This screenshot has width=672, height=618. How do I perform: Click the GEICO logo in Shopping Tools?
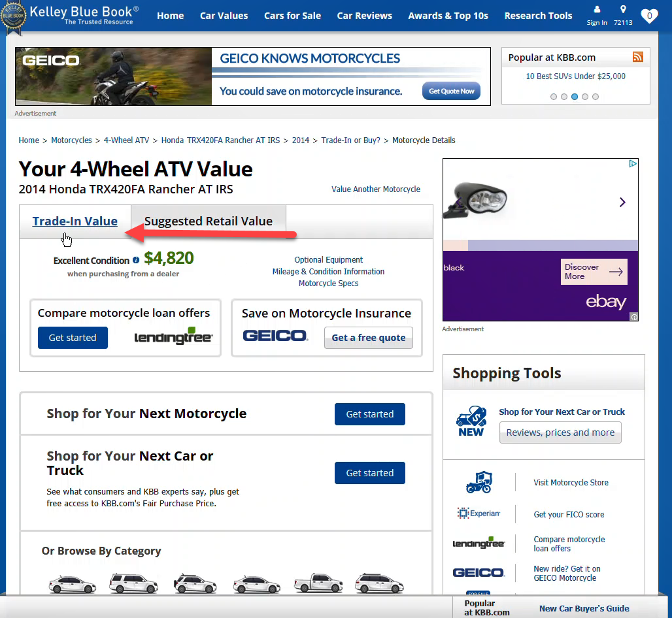(x=479, y=573)
